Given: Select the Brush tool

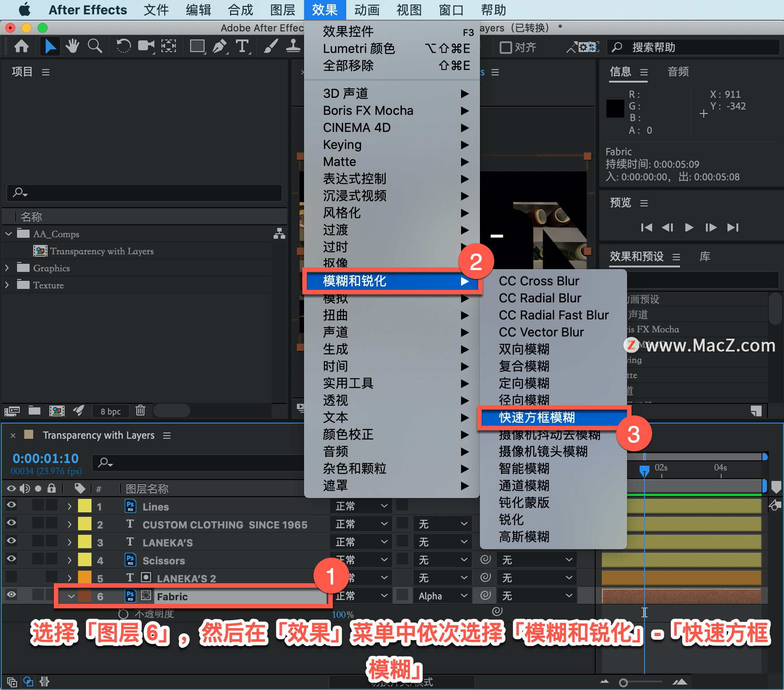Looking at the screenshot, I should pos(271,46).
